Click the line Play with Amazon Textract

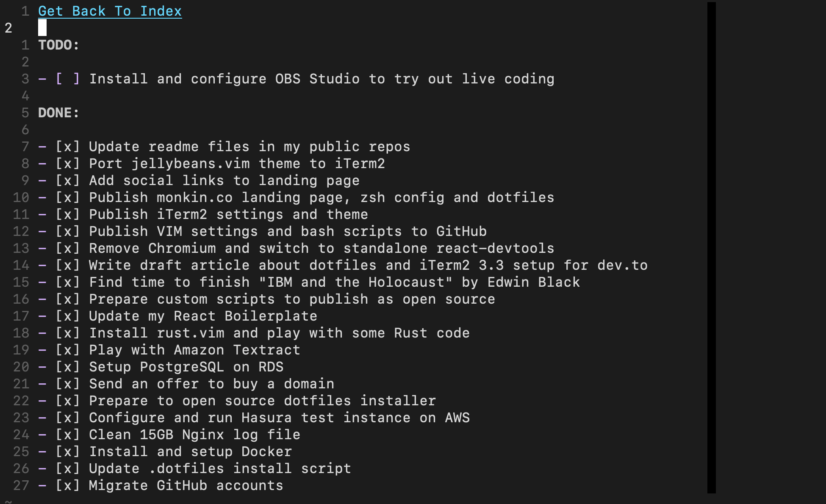pyautogui.click(x=194, y=350)
